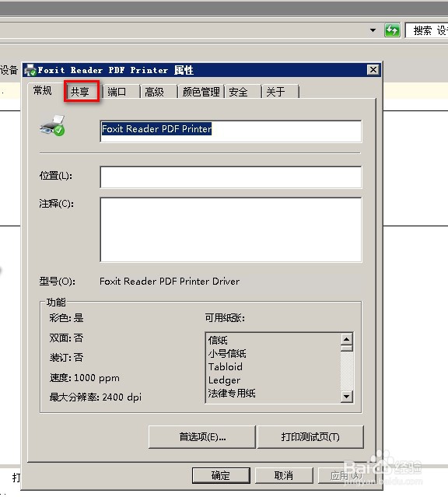448x497 pixels.
Task: Select Ledger in paper list
Action: tap(224, 380)
